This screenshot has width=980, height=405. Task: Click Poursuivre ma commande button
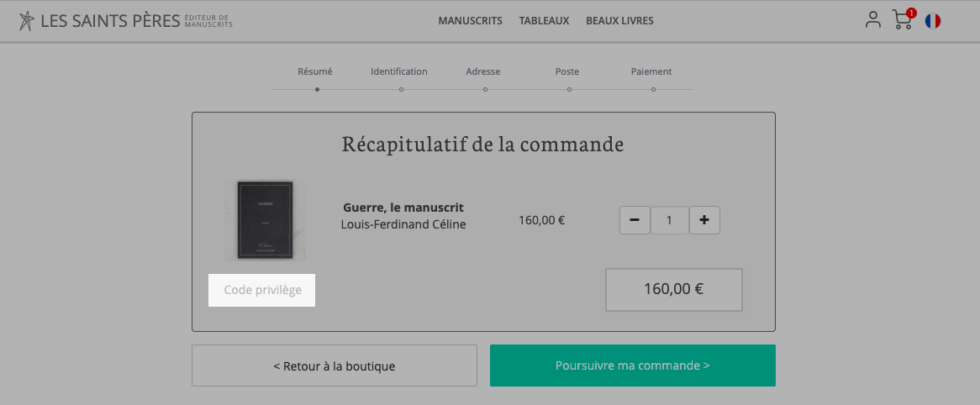(633, 366)
